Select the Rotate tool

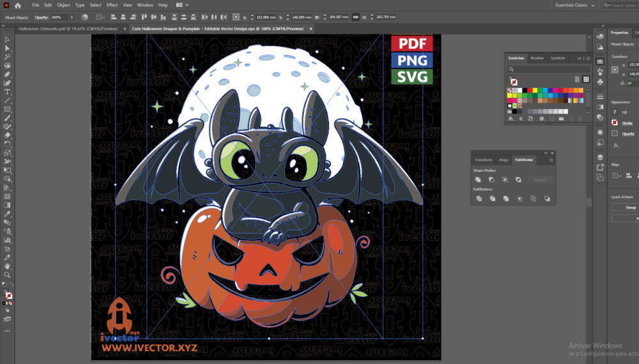(x=7, y=144)
